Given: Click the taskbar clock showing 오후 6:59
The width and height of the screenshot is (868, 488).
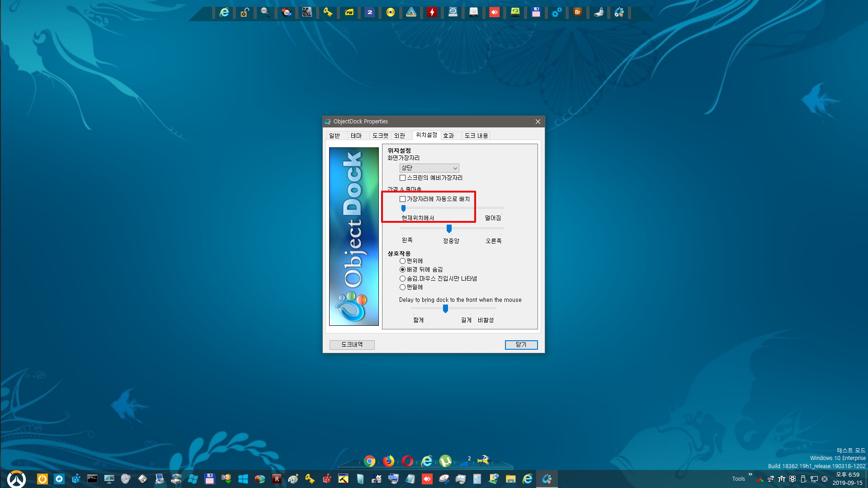Looking at the screenshot, I should pos(848,479).
